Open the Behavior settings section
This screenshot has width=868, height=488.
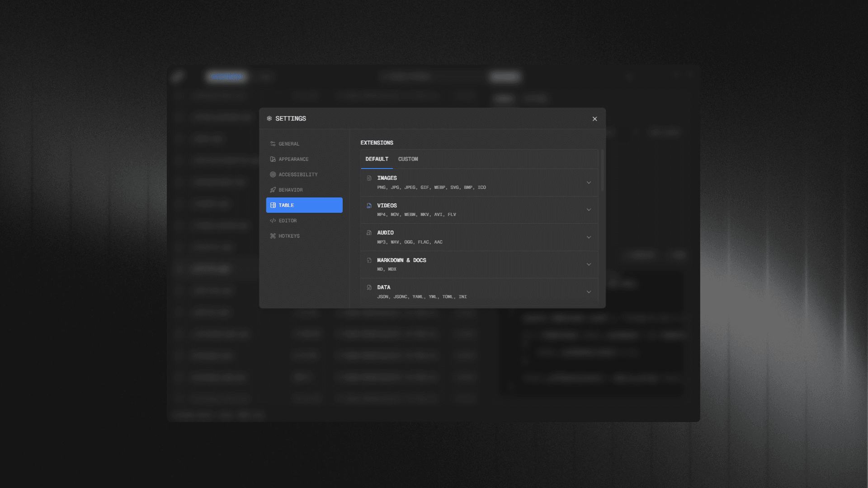point(304,190)
